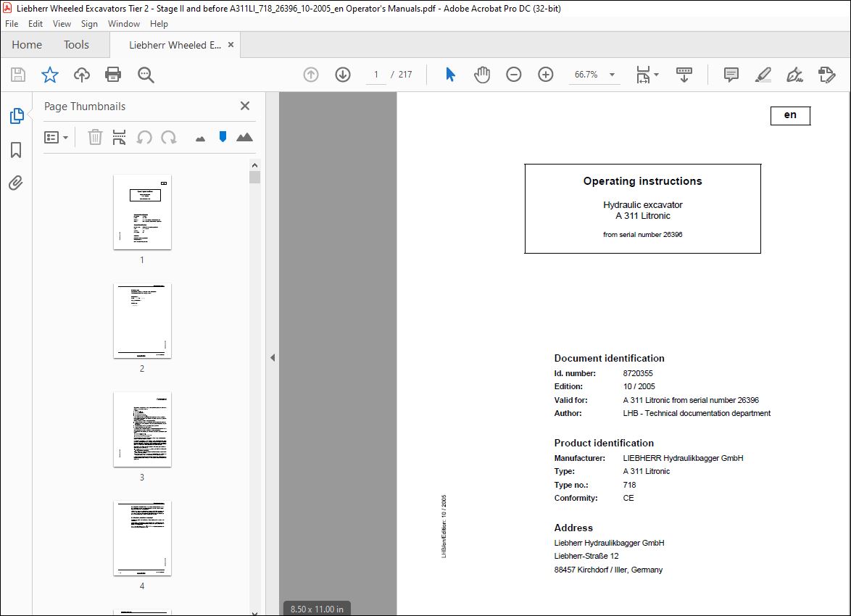Screen dimensions: 851x616
Task: Close the Liebherr Wheeled document tab
Action: pyautogui.click(x=231, y=44)
